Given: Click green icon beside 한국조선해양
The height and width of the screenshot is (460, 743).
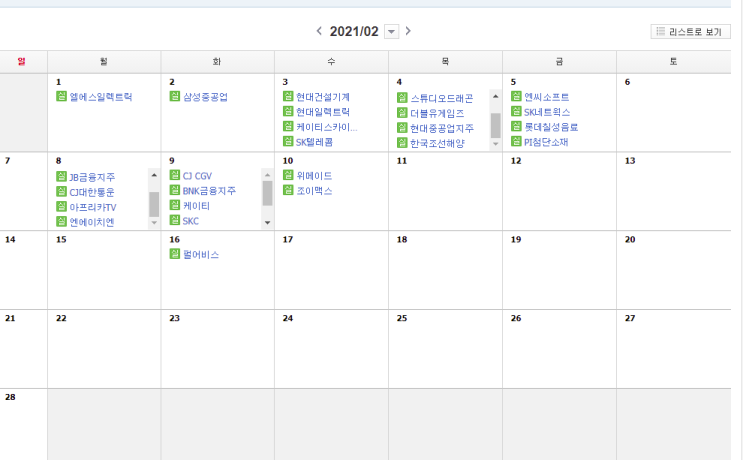Looking at the screenshot, I should point(402,142).
